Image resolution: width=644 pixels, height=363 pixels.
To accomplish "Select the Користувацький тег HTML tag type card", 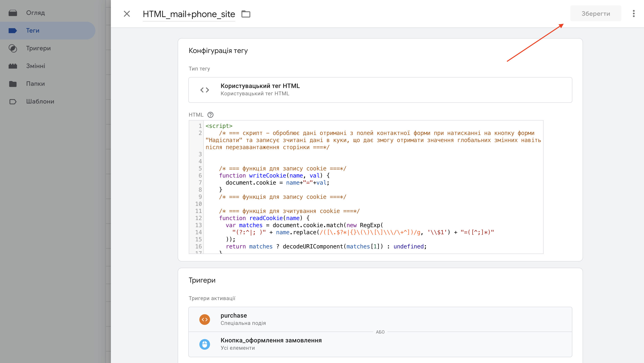I will tap(380, 90).
